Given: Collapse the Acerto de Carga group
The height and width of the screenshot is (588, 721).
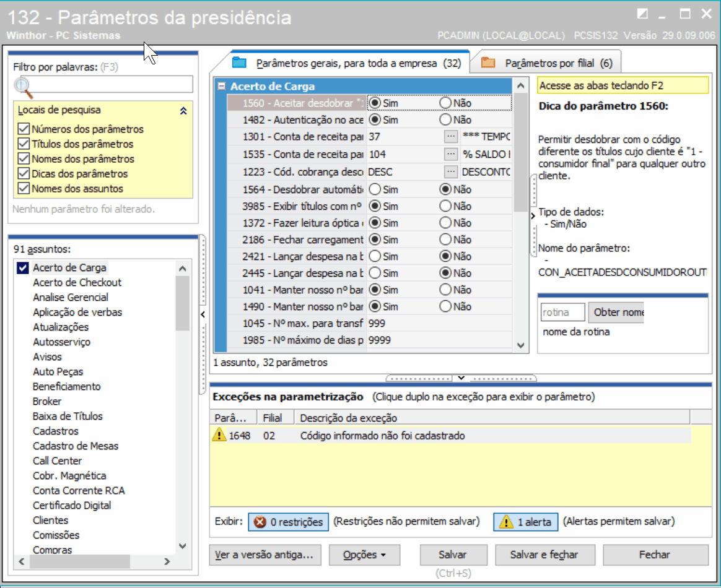Looking at the screenshot, I should [x=222, y=86].
